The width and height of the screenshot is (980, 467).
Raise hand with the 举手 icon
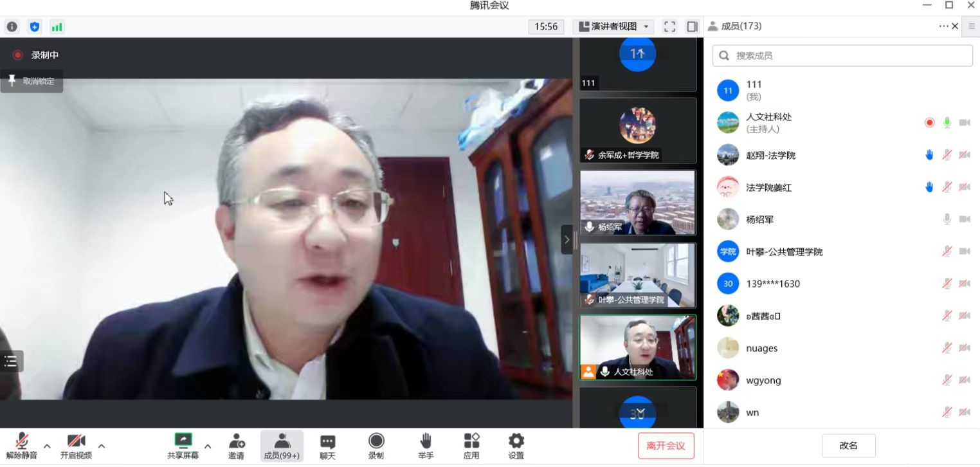(425, 446)
